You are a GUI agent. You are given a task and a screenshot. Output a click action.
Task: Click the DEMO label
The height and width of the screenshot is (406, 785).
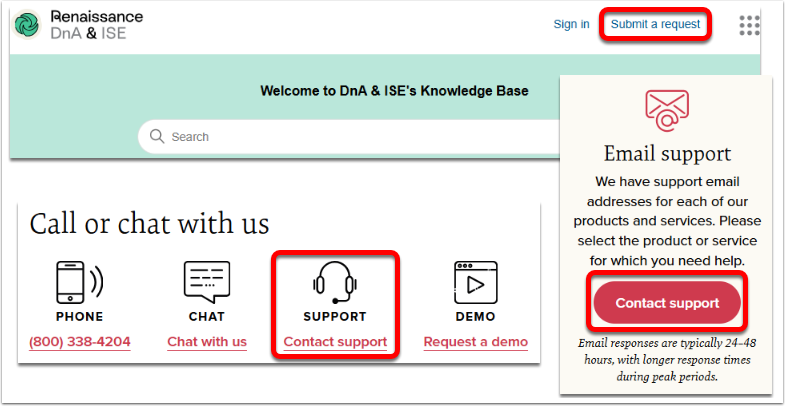click(476, 316)
